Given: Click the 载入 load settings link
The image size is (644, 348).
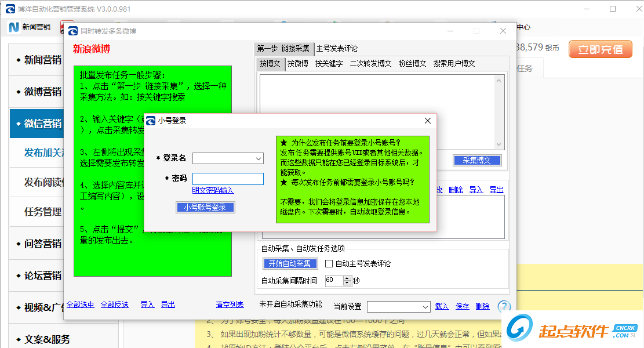Looking at the screenshot, I should point(442,306).
